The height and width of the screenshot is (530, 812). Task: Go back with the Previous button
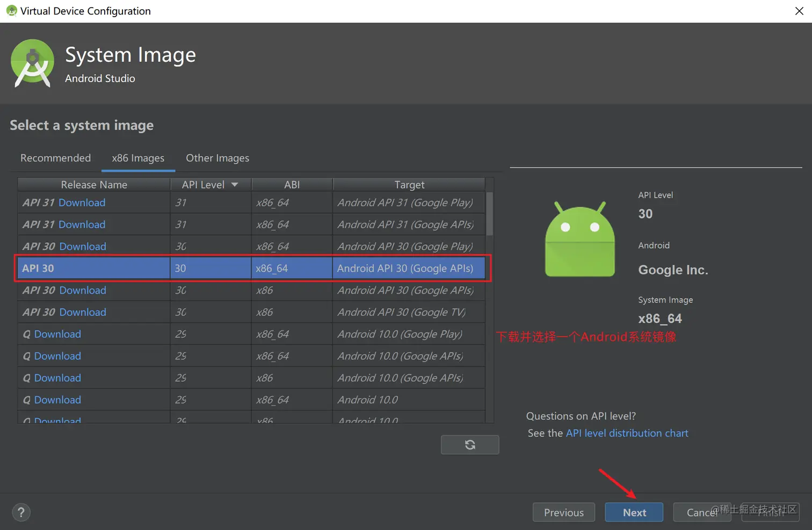pos(563,512)
